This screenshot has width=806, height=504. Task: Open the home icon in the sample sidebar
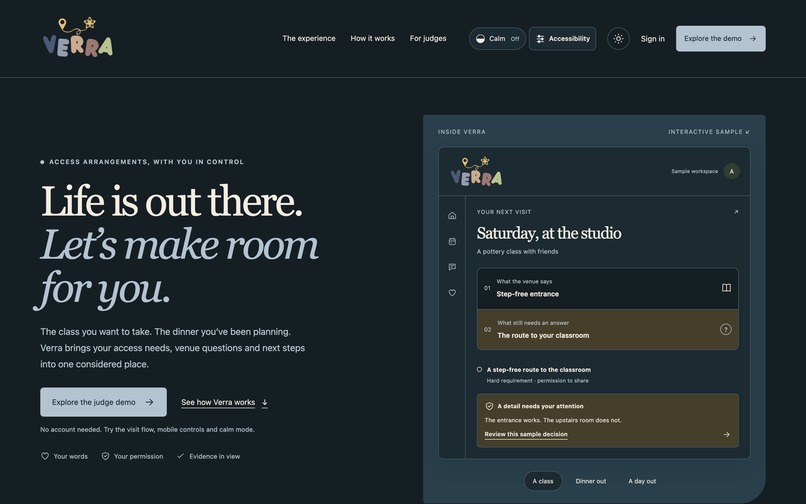[x=452, y=215]
